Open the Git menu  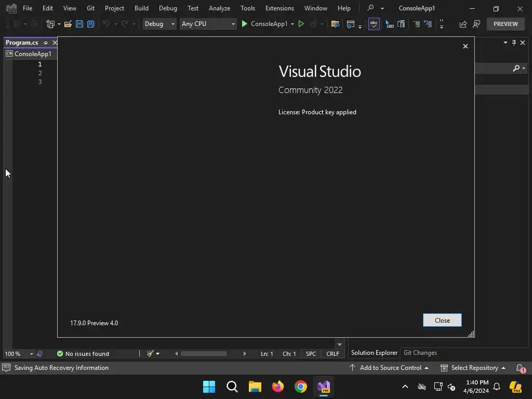[x=90, y=8]
